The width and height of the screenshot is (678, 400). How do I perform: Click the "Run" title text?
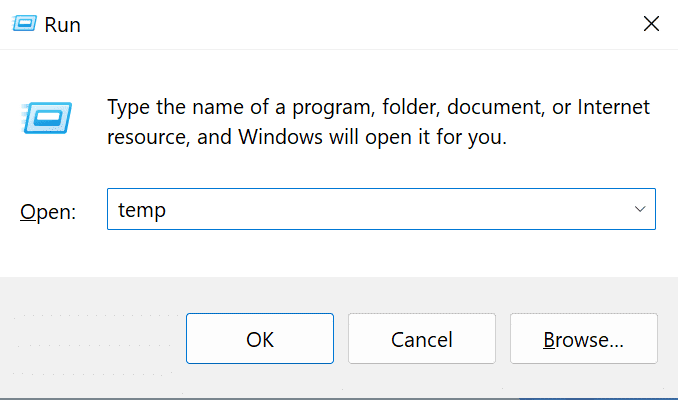(62, 25)
